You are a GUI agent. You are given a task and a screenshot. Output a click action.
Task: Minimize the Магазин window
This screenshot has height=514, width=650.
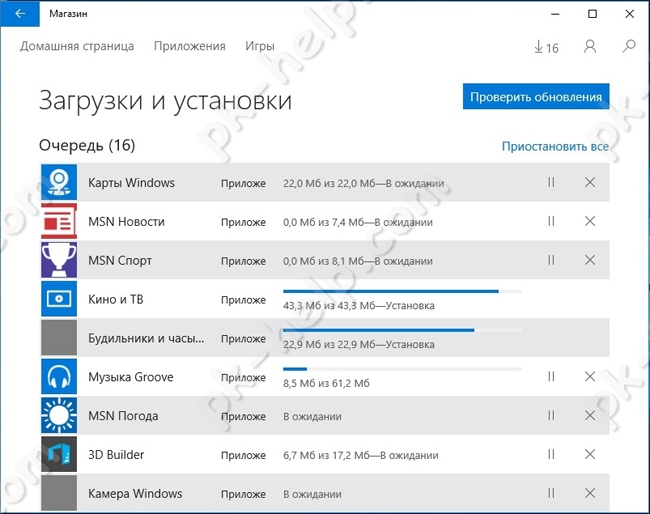click(x=555, y=14)
